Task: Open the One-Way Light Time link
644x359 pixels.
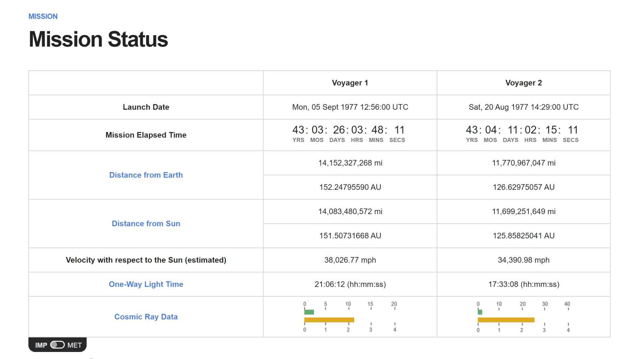Action: [146, 285]
